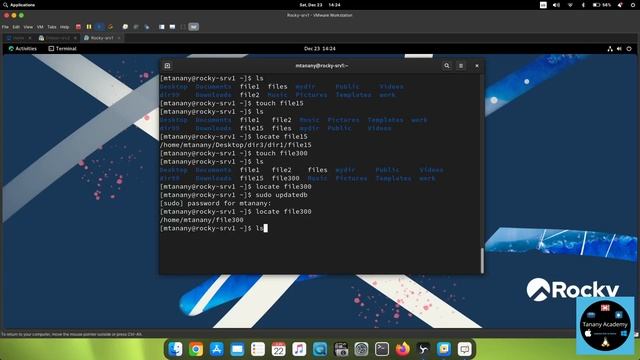Click the 'sudo updatedb' command line

click(x=234, y=195)
